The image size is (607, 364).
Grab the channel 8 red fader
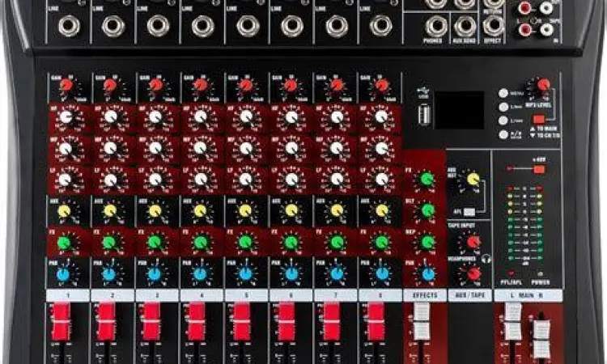point(376,322)
